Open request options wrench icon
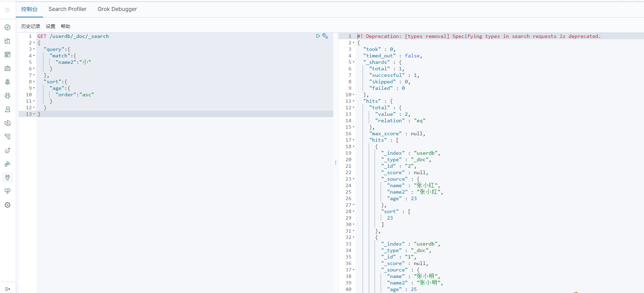Screen dimensions: 644x293 pos(325,36)
